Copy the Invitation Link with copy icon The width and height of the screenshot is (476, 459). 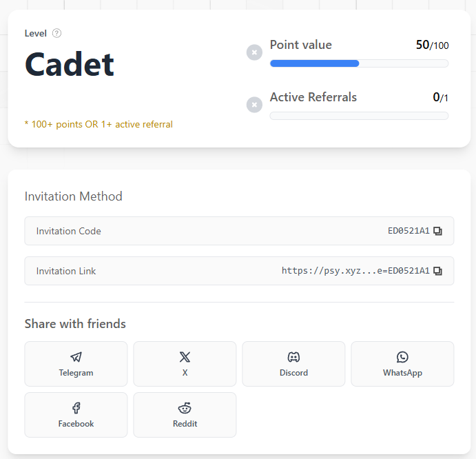click(x=437, y=271)
